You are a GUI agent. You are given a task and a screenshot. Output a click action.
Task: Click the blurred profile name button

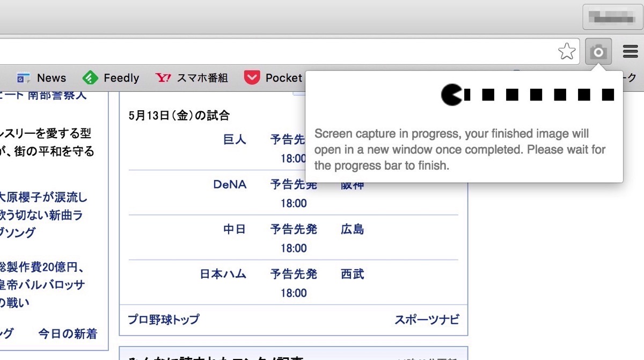point(612,17)
